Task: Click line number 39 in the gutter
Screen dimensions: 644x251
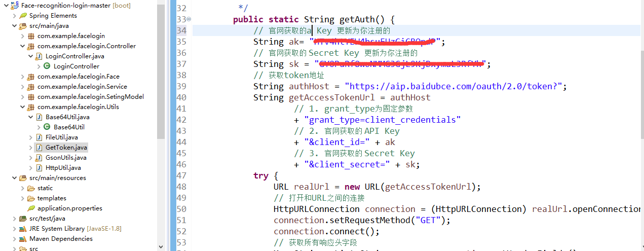Action: (181, 86)
